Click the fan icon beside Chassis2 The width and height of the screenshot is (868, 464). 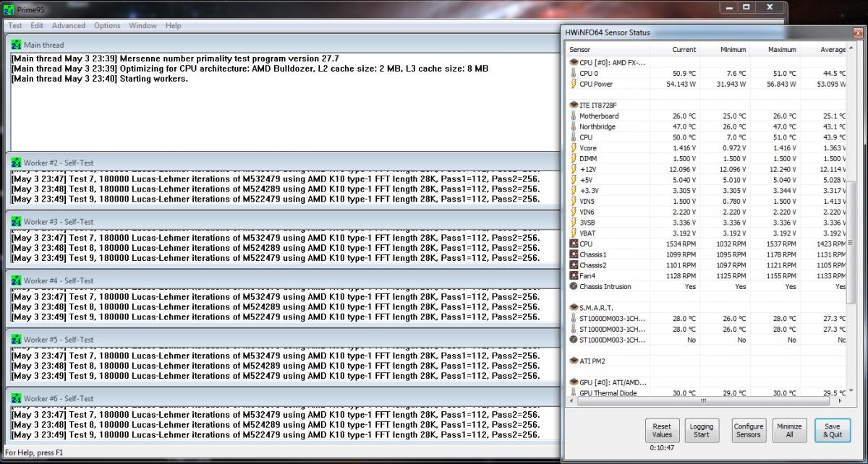(574, 265)
